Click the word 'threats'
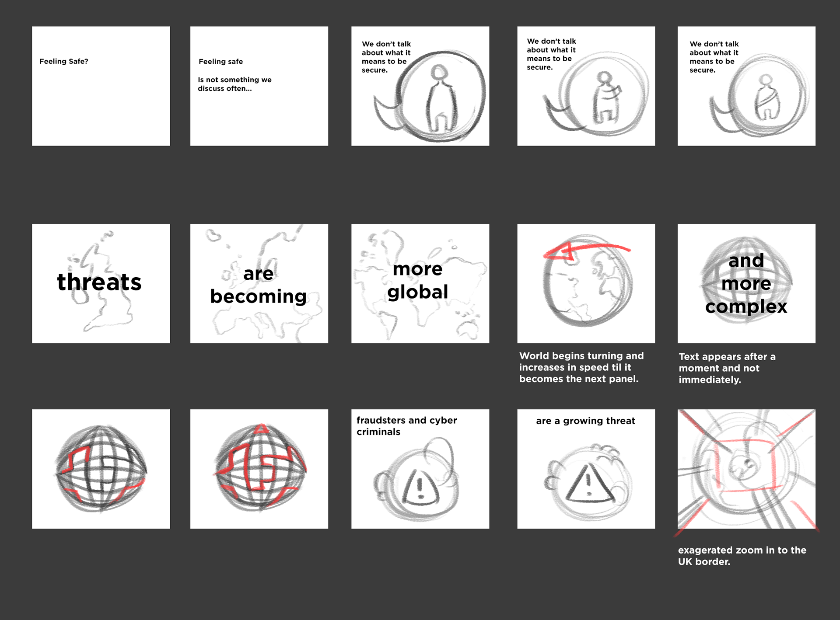 [99, 282]
